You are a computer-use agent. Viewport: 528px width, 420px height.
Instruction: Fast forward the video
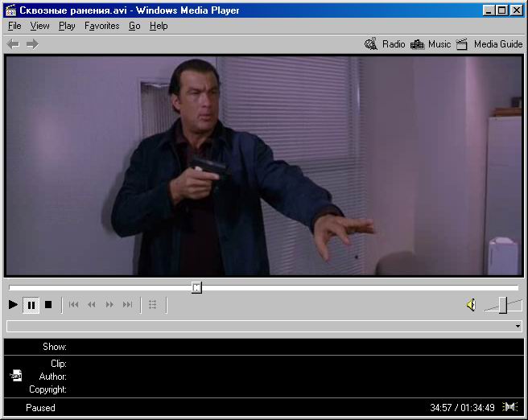(109, 305)
